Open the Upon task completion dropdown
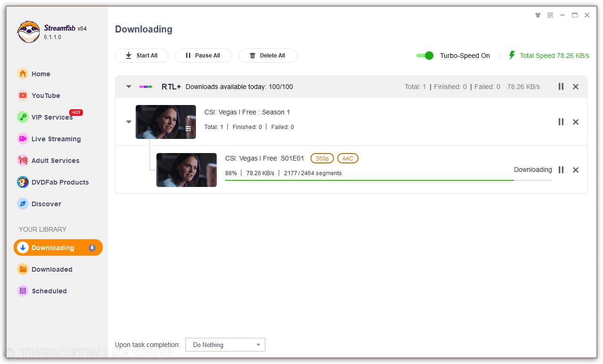The height and width of the screenshot is (364, 603). tap(226, 345)
